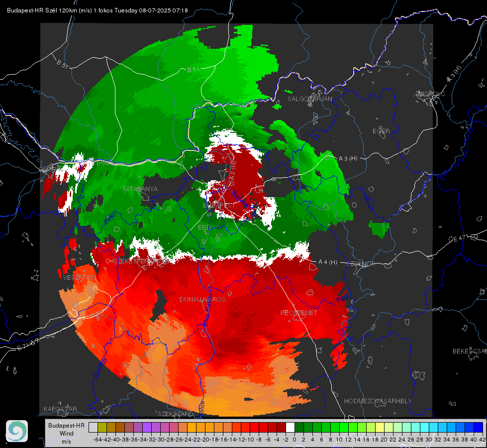Click the radar title text with timestamp 07:18
The height and width of the screenshot is (448, 487).
click(97, 10)
